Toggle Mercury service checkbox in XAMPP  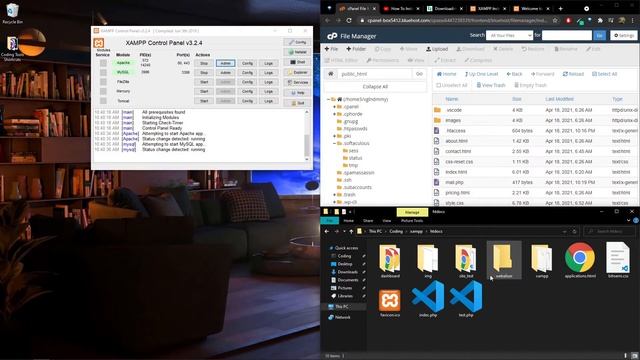(103, 91)
